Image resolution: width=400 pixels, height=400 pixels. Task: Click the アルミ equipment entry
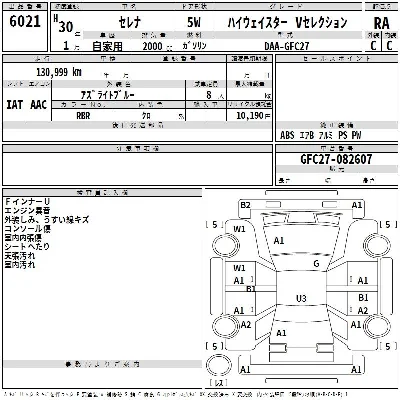pos(326,135)
